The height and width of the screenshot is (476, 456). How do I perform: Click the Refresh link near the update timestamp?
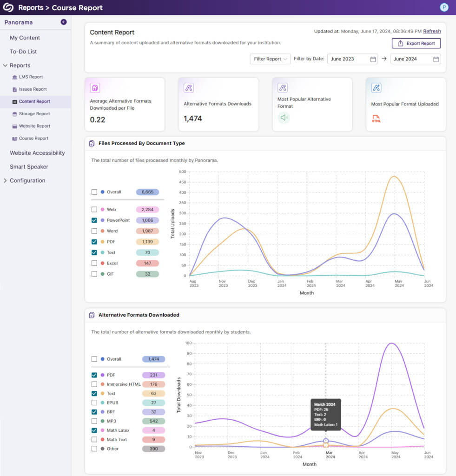tap(432, 31)
